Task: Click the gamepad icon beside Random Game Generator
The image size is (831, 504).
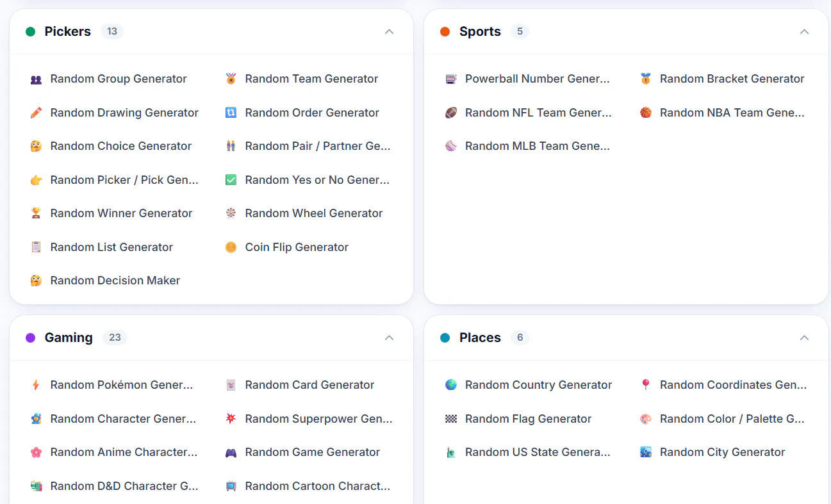Action: click(x=231, y=452)
